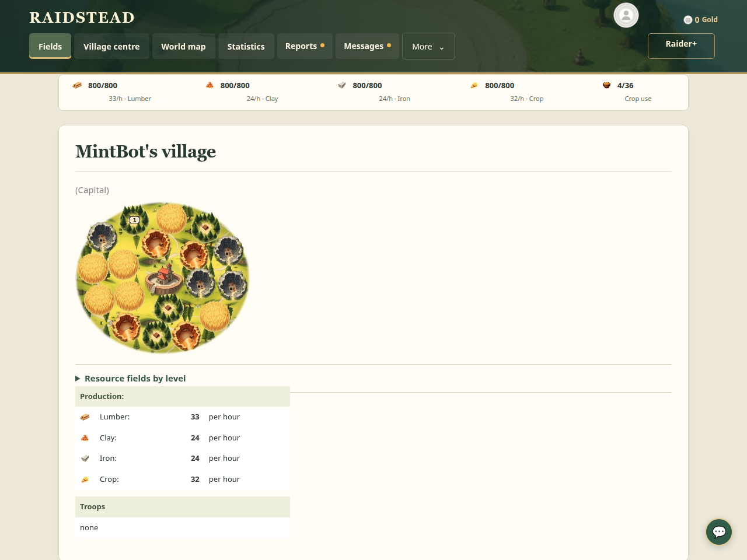Viewport: 747px width, 560px height.
Task: Open the More dropdown menu
Action: (x=428, y=46)
